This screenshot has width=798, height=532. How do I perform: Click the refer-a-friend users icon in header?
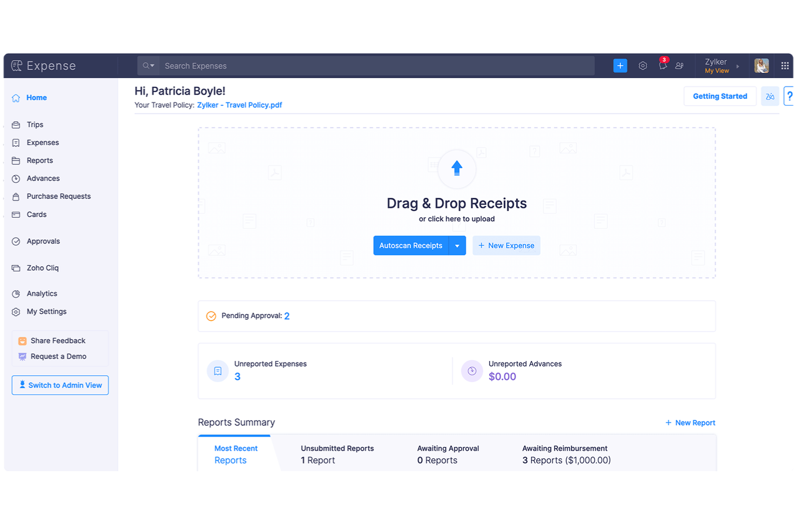(679, 65)
